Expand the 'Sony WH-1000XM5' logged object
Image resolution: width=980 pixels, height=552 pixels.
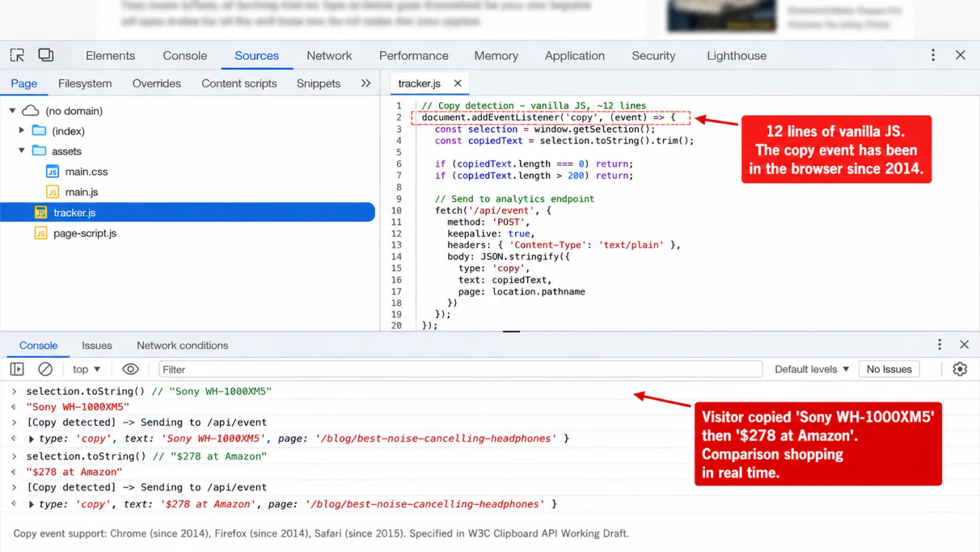pos(31,439)
